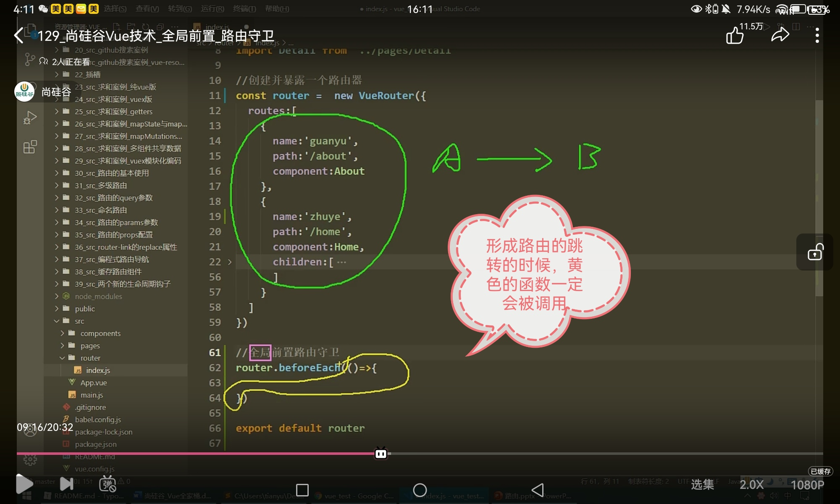Expand the 30_src_路由的基本使用 folder
This screenshot has width=840, height=504.
pyautogui.click(x=111, y=173)
